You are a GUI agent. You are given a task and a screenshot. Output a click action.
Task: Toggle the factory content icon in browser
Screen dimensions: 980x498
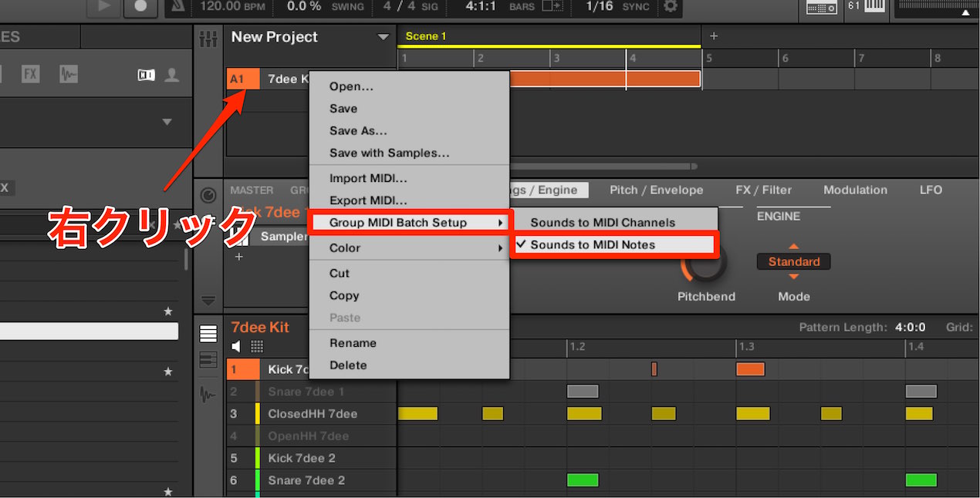coord(146,75)
